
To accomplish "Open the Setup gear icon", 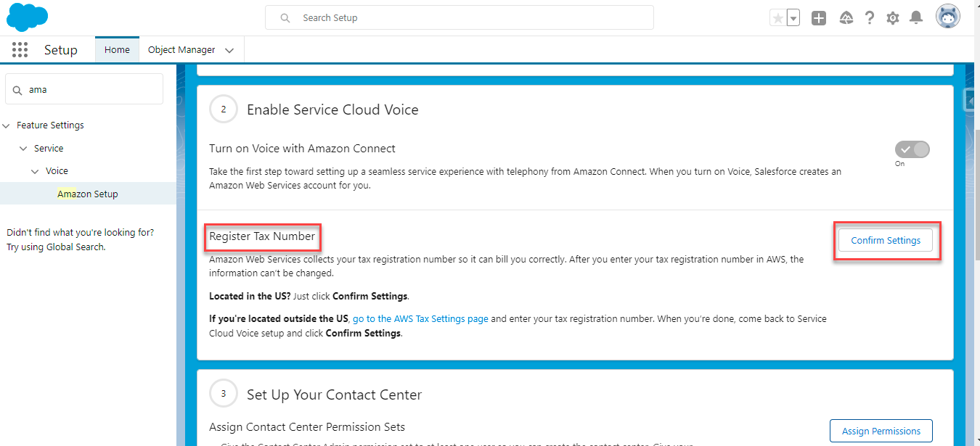I will pos(893,18).
